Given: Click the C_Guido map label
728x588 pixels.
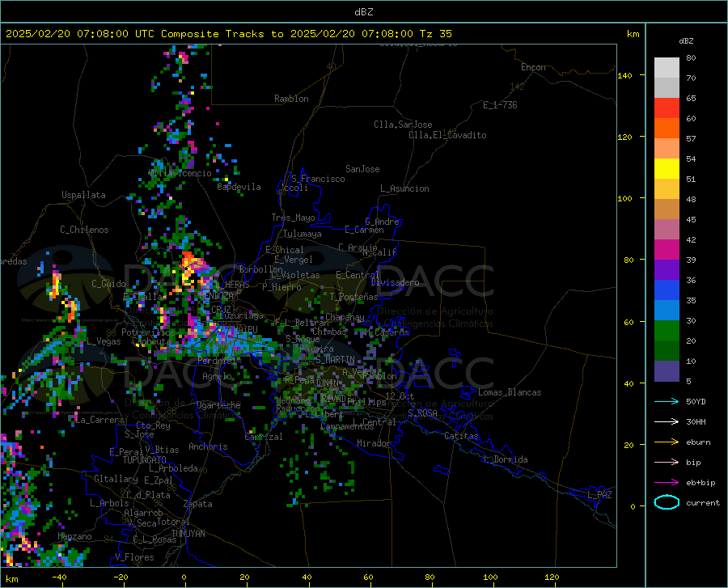Looking at the screenshot, I should pyautogui.click(x=108, y=284).
